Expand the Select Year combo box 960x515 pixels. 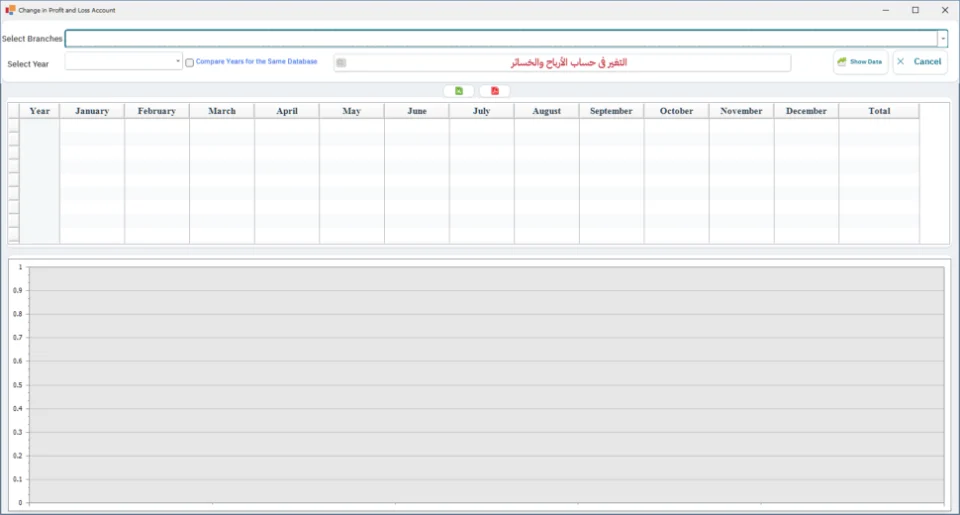point(178,61)
